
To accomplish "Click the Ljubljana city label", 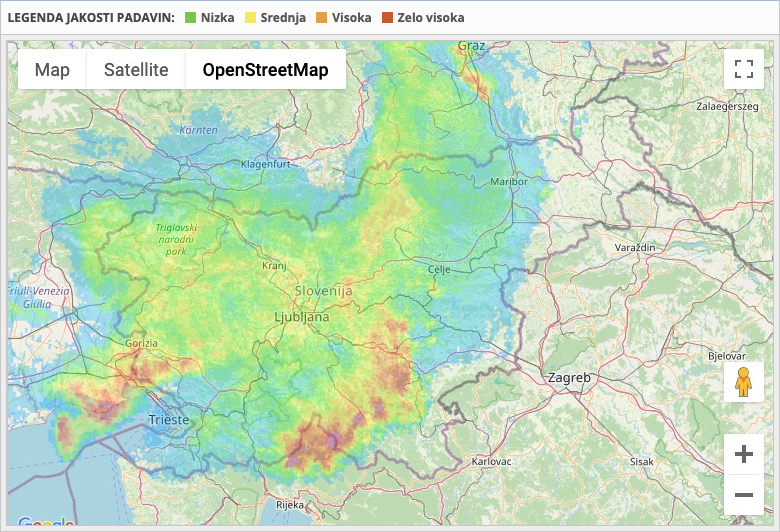I will [x=301, y=316].
